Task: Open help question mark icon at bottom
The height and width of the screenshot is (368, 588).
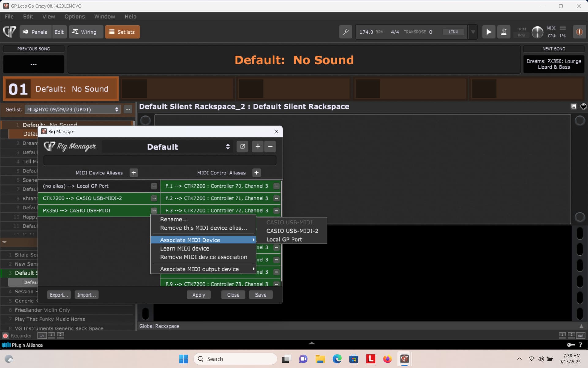Action: tap(580, 345)
